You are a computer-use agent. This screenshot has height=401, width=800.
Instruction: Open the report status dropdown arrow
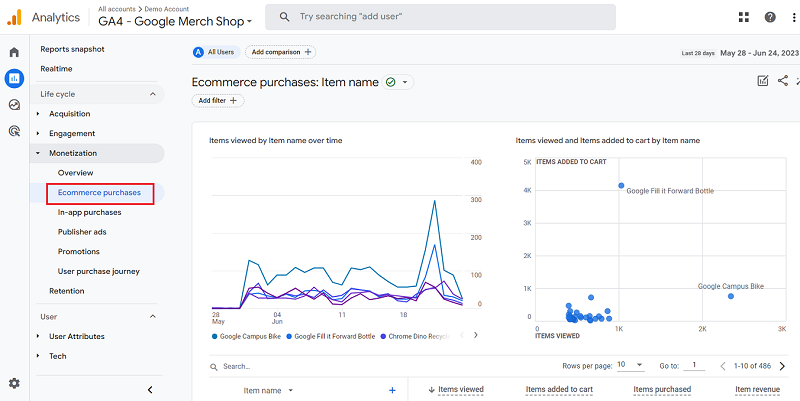(405, 82)
